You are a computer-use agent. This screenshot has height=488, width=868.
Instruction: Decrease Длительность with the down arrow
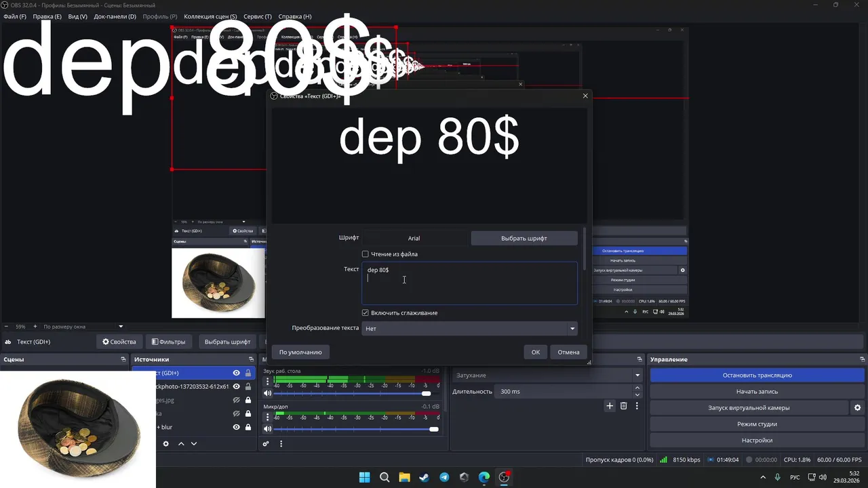tap(637, 395)
